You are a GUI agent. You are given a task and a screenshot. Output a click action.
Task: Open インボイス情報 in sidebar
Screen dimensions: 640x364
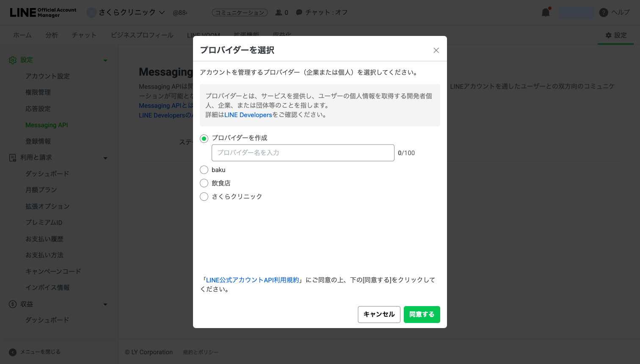(x=47, y=287)
